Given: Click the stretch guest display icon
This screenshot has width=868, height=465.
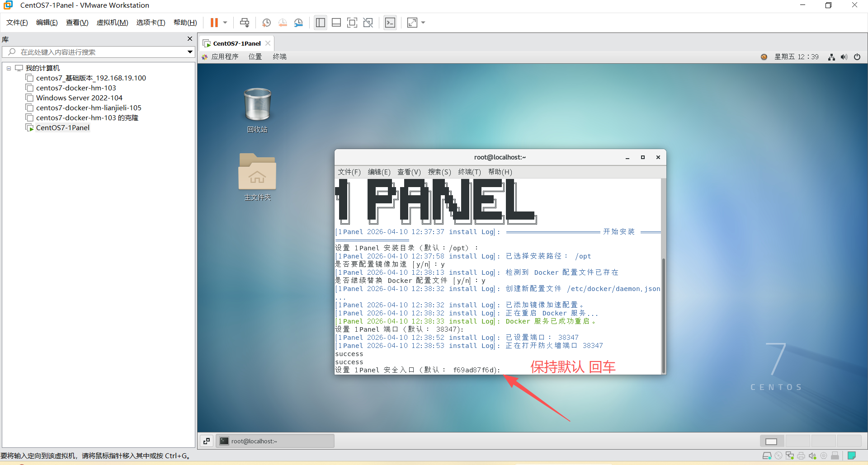Looking at the screenshot, I should [x=412, y=23].
